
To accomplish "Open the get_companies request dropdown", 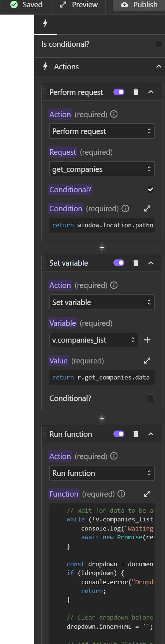I will [x=102, y=169].
